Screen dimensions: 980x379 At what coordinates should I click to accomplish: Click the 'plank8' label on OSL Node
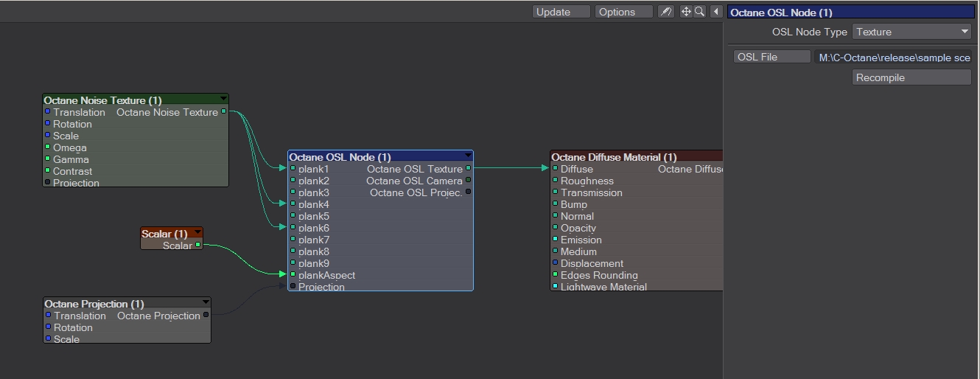[x=314, y=251]
